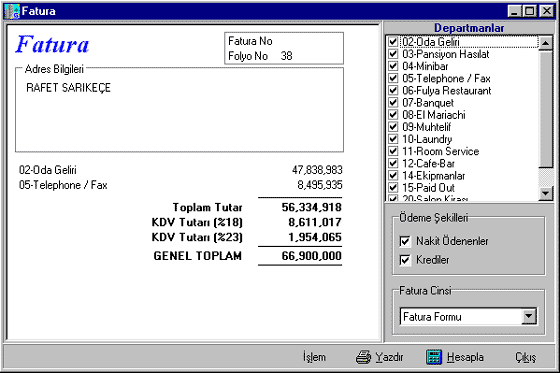Click the amount 8,495,935
560x373 pixels.
point(320,185)
